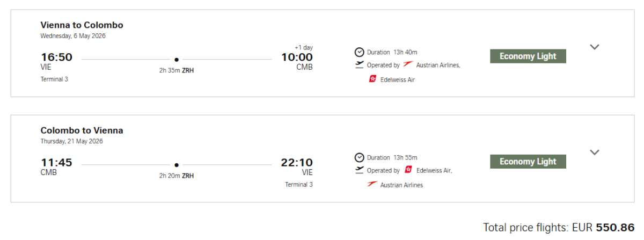
Task: Click the 2h 20m ZRH layover label
Action: point(176,176)
